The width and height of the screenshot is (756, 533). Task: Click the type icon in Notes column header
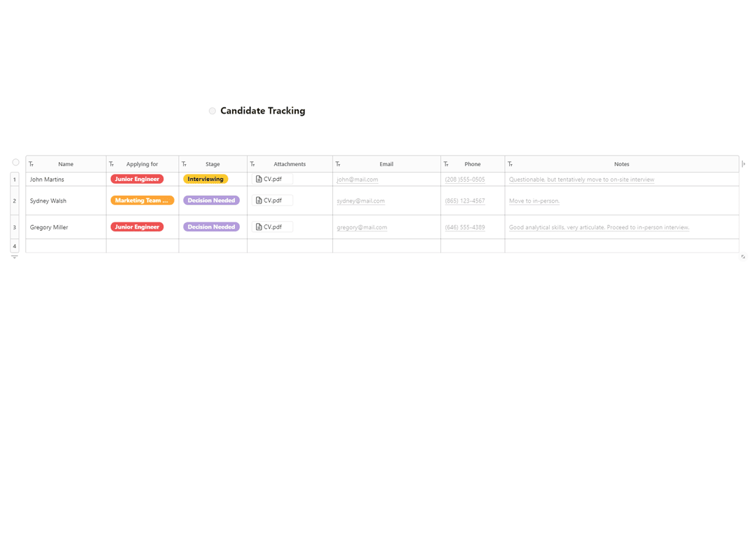[x=511, y=164]
